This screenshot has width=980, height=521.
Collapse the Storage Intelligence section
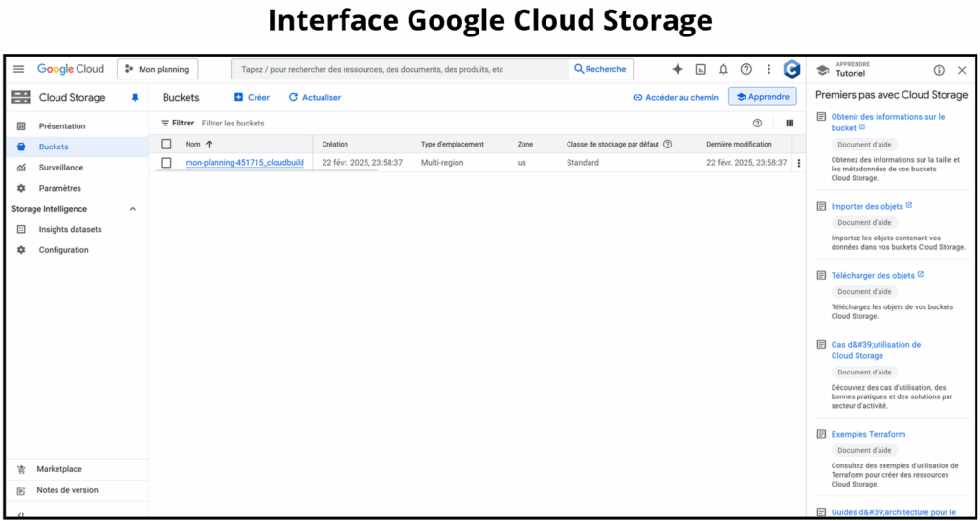[x=132, y=209]
